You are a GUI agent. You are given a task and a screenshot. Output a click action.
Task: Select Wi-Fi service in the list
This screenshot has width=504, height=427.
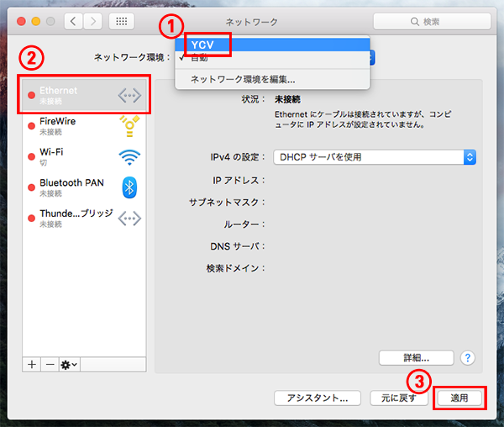pos(84,156)
